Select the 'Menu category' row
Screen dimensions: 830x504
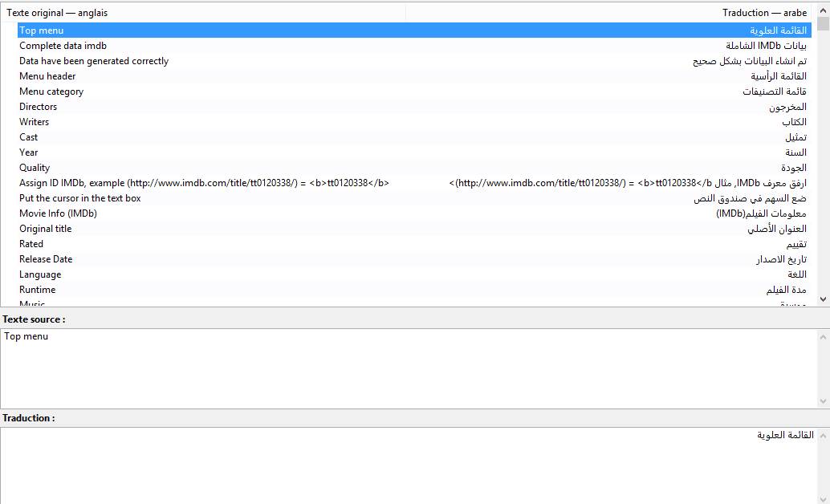414,91
